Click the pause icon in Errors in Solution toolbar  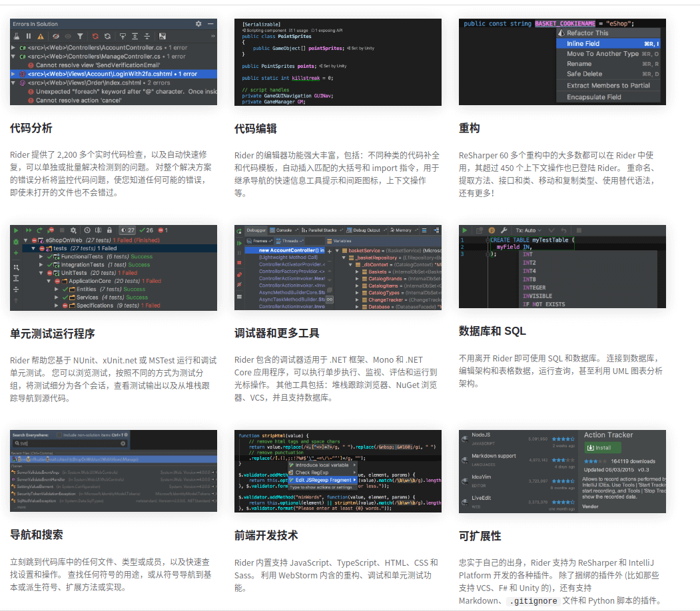29,36
